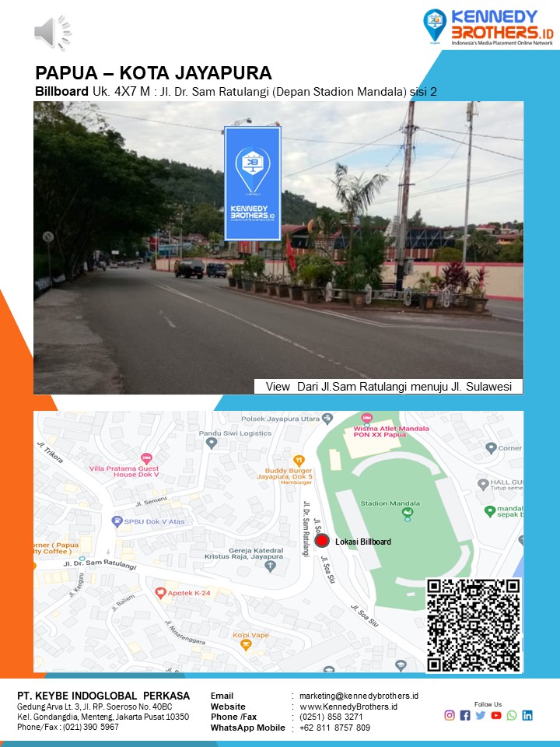Image resolution: width=560 pixels, height=747 pixels.
Task: Click the HALL GU map pin
Action: (x=483, y=485)
